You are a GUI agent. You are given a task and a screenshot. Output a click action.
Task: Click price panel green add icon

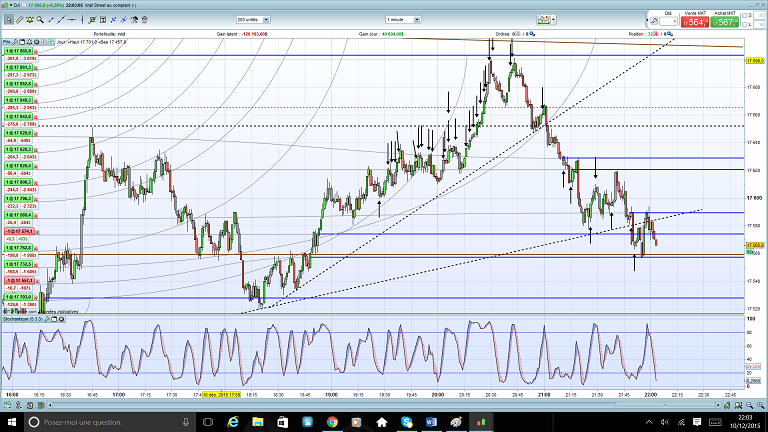51,42
